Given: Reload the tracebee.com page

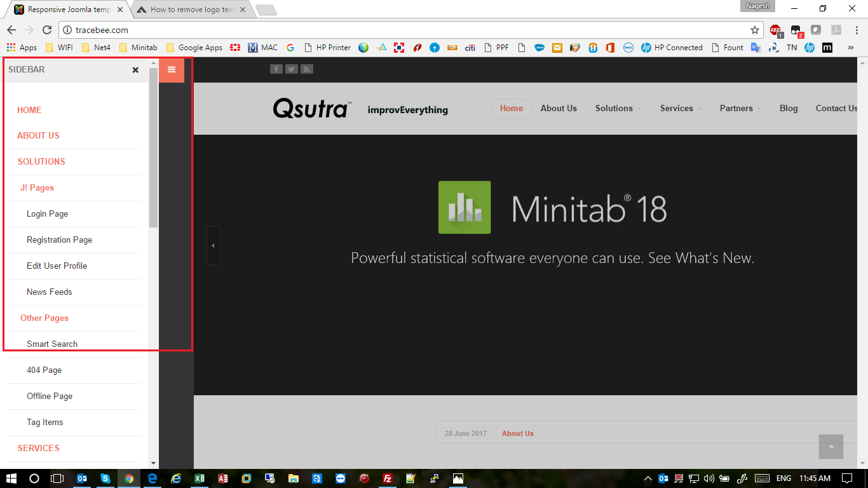Looking at the screenshot, I should tap(47, 30).
